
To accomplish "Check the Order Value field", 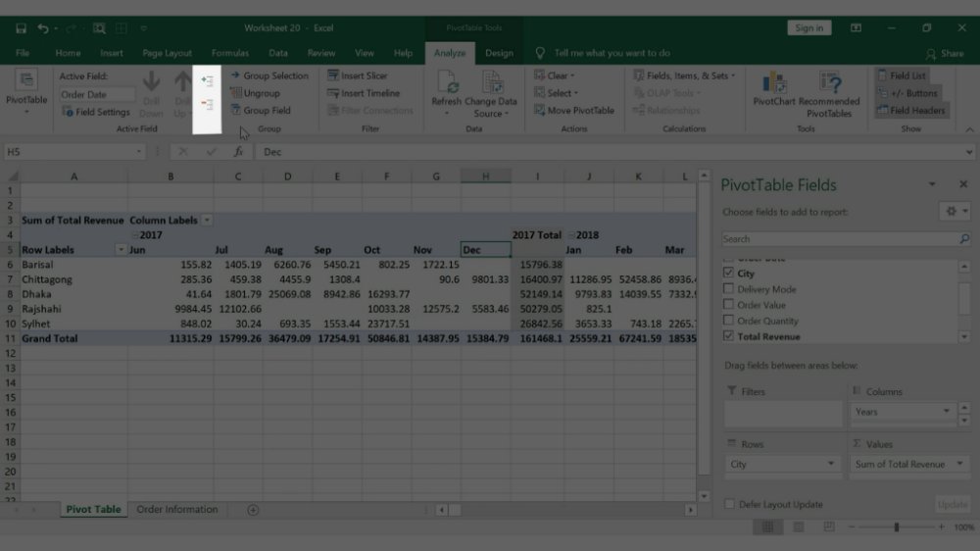I will [x=728, y=304].
